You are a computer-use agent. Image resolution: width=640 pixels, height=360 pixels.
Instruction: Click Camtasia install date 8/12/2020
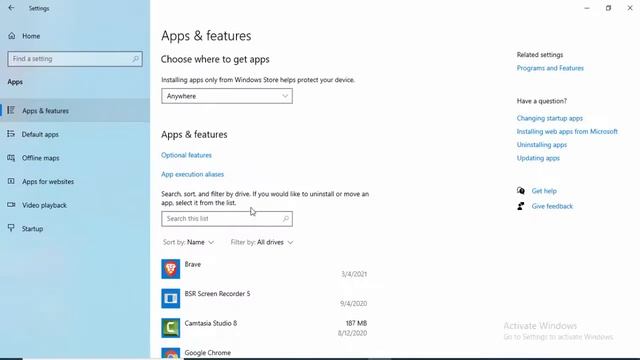click(x=352, y=333)
